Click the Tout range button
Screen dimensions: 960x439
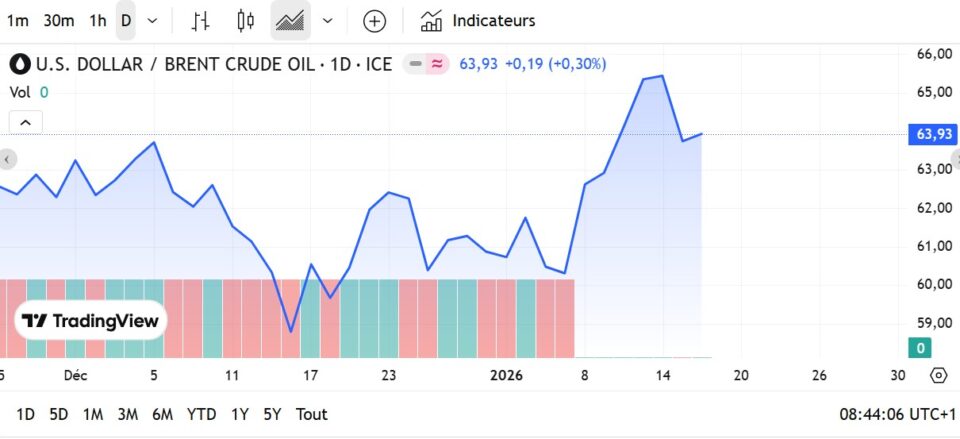311,414
